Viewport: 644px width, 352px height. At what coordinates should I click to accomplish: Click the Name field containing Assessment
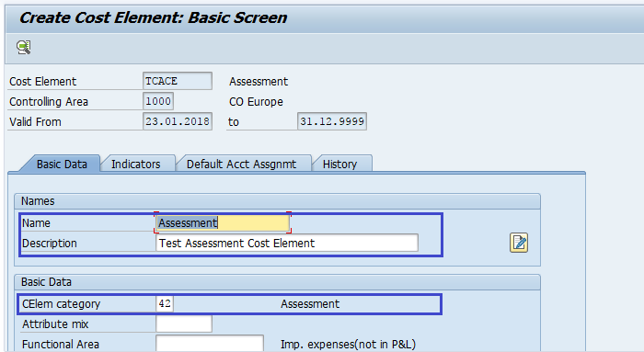[x=223, y=222]
